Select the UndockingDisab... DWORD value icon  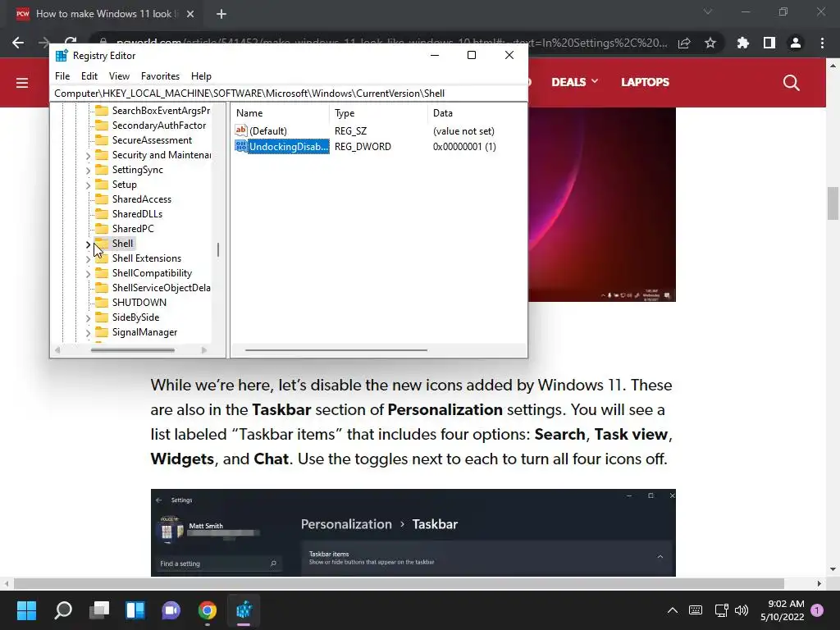click(241, 146)
